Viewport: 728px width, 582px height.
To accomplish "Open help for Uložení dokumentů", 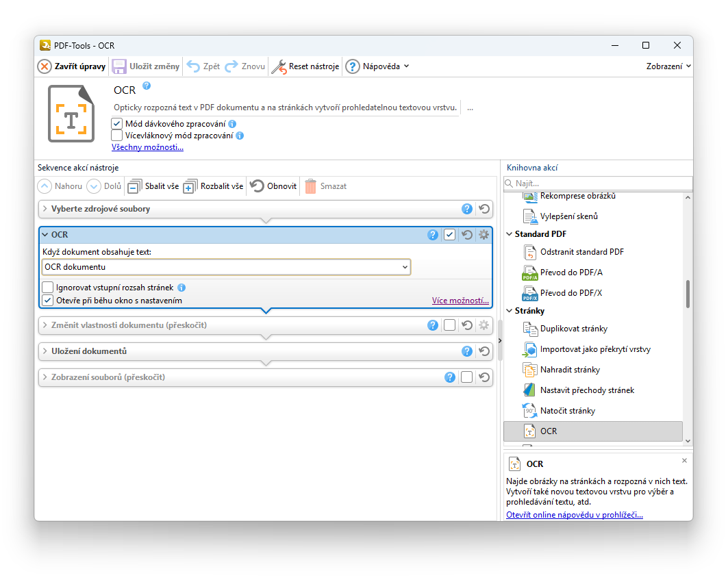I will [467, 351].
